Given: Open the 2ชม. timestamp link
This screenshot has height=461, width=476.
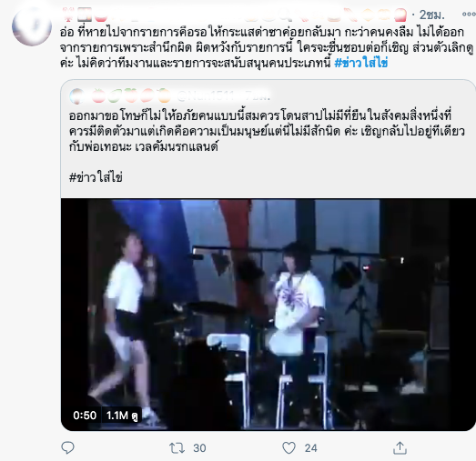Looking at the screenshot, I should [432, 15].
